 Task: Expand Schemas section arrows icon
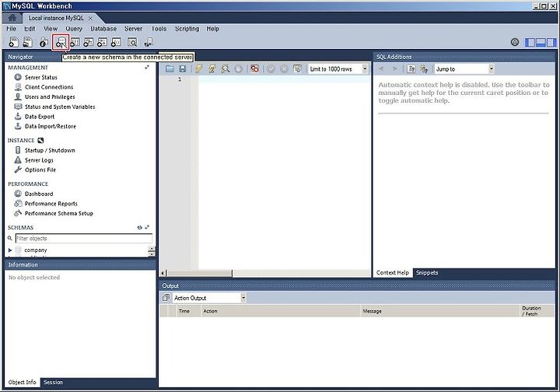pos(147,227)
